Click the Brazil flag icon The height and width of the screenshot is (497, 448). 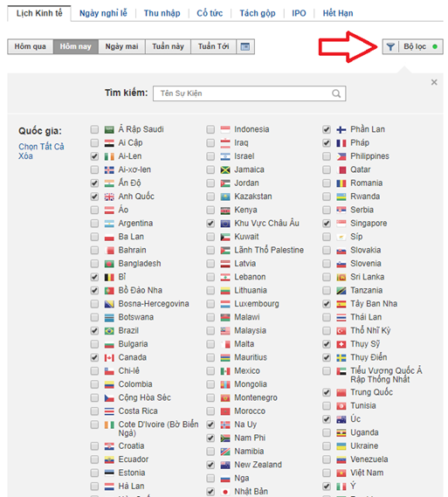[109, 331]
